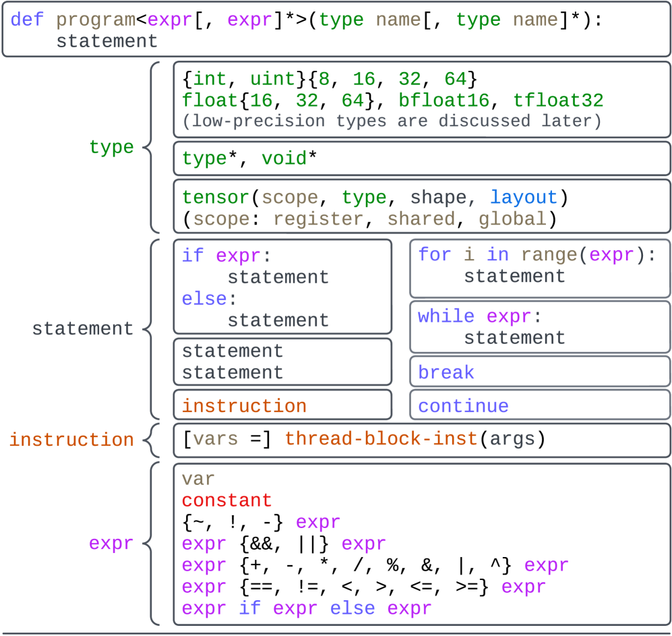Image resolution: width=672 pixels, height=636 pixels.
Task: Click the 'break' statement box
Action: point(540,372)
